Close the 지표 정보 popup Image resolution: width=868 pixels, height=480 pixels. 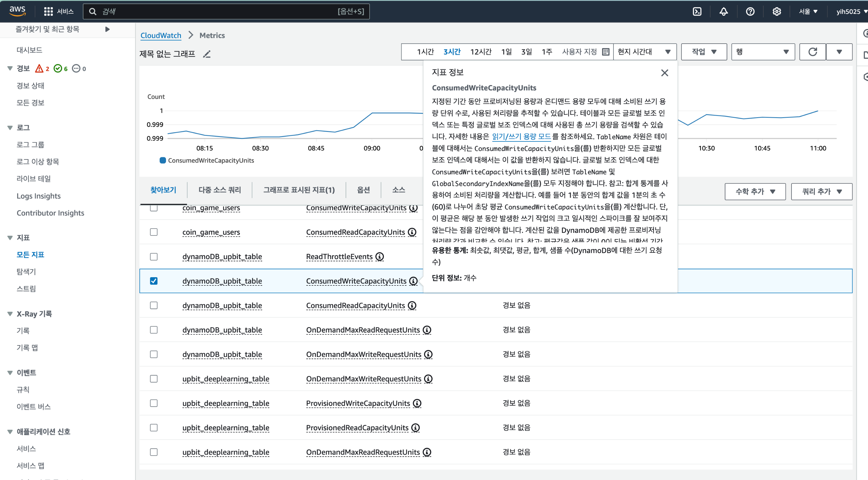pos(664,73)
